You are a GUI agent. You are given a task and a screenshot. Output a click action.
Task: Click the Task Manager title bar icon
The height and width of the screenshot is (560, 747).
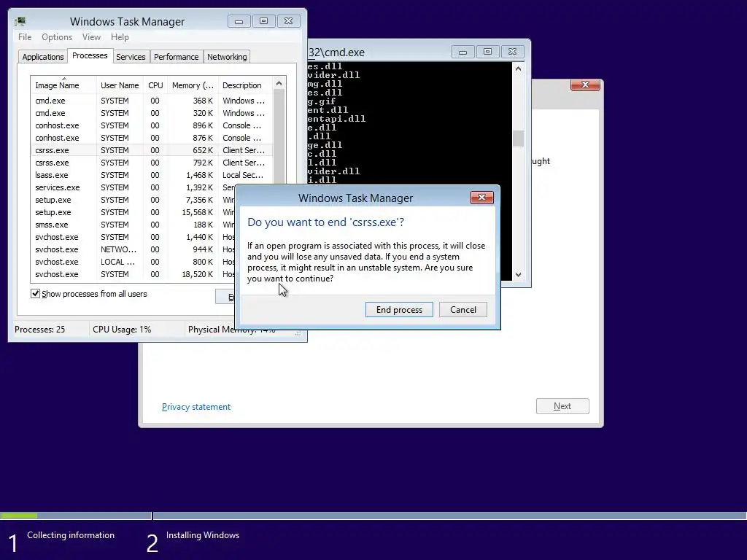point(20,21)
